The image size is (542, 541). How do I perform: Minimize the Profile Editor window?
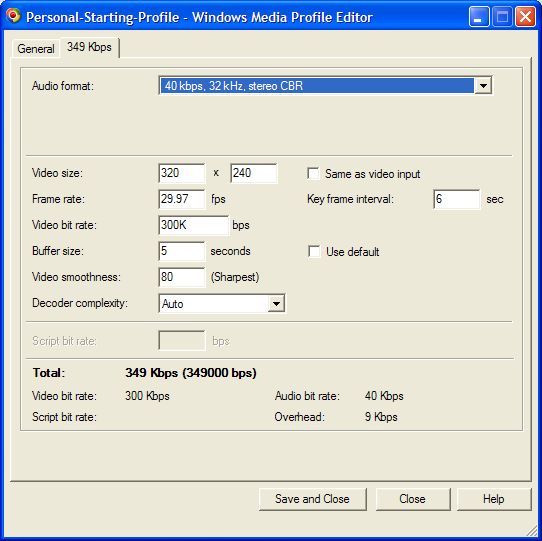tap(478, 16)
